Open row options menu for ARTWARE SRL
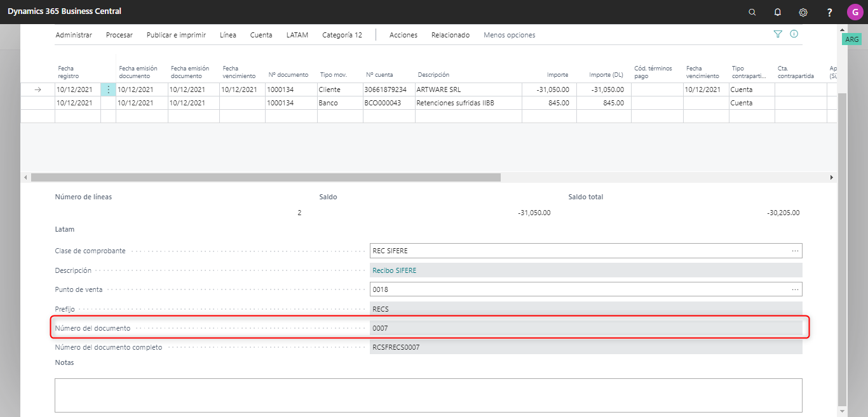Screen dimensions: 868x417 coord(108,89)
